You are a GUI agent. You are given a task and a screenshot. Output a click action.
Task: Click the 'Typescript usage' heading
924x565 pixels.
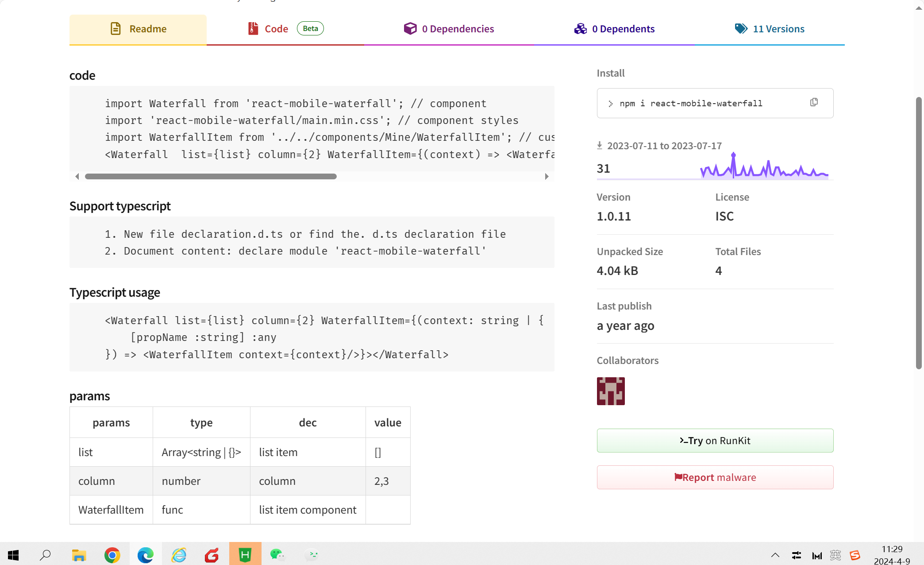pos(115,292)
